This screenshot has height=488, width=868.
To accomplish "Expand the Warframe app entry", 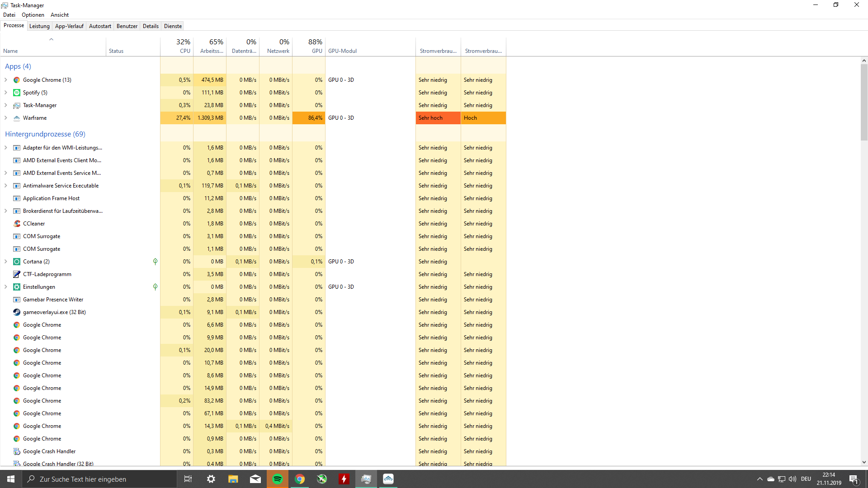I will (6, 118).
